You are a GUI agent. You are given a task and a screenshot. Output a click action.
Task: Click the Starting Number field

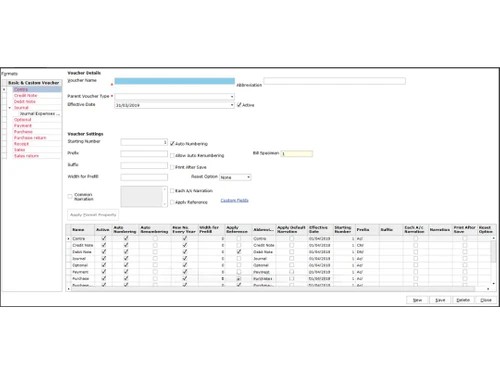[144, 142]
